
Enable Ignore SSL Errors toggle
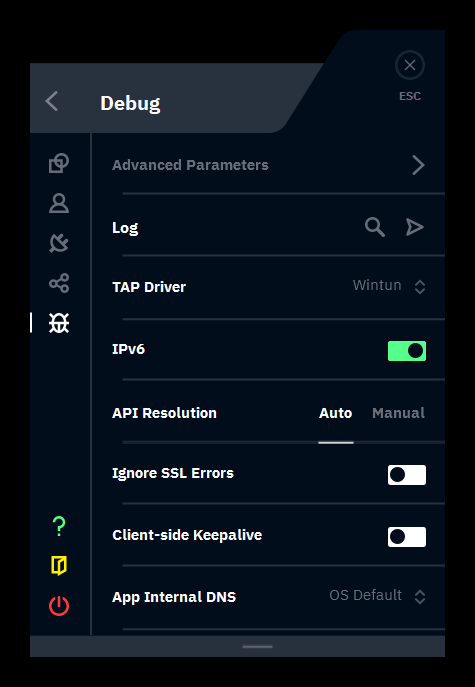(x=407, y=475)
